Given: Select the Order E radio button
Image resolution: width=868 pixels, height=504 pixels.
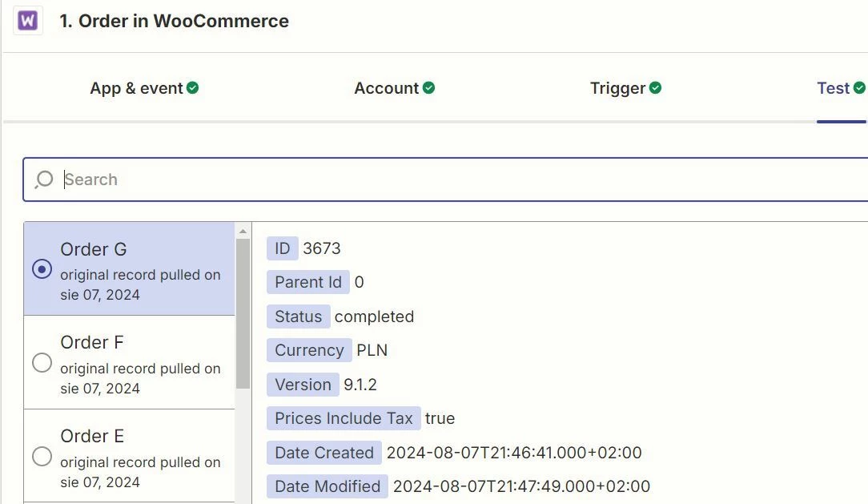Looking at the screenshot, I should click(x=42, y=457).
